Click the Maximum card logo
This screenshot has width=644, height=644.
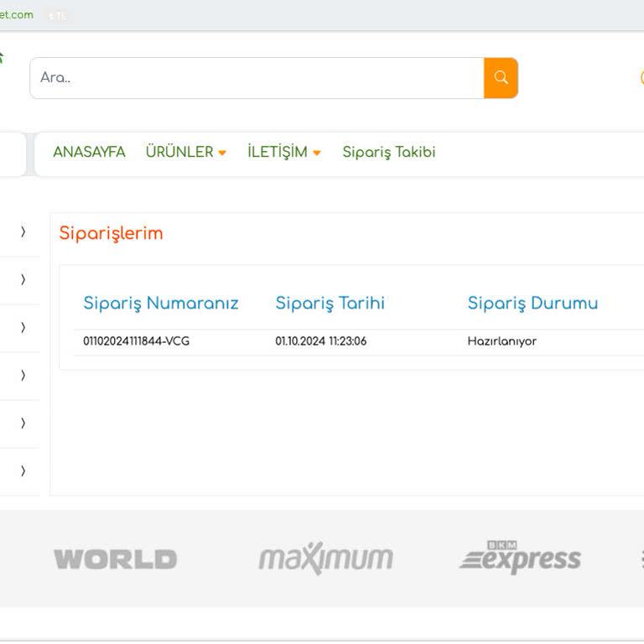pos(325,558)
